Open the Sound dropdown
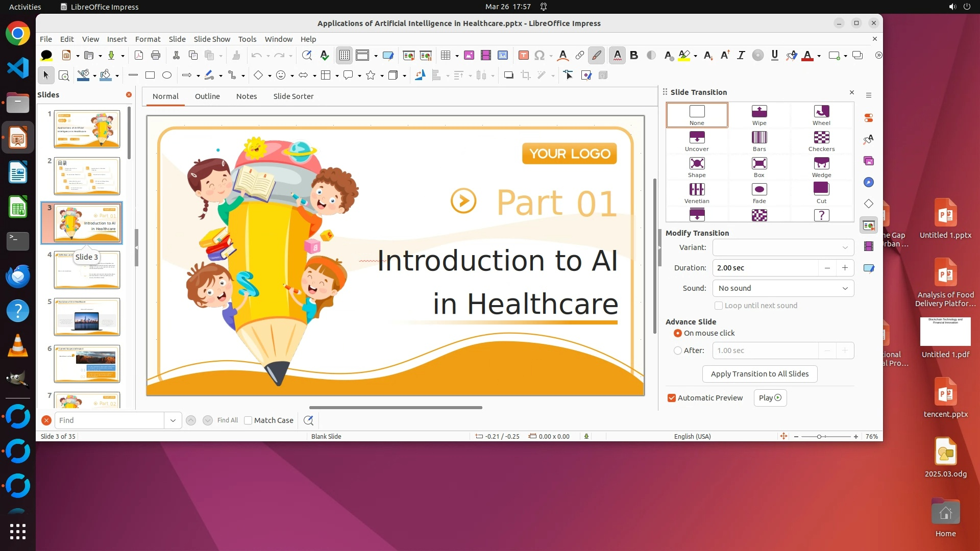Screen dimensions: 980x551 pyautogui.click(x=783, y=288)
